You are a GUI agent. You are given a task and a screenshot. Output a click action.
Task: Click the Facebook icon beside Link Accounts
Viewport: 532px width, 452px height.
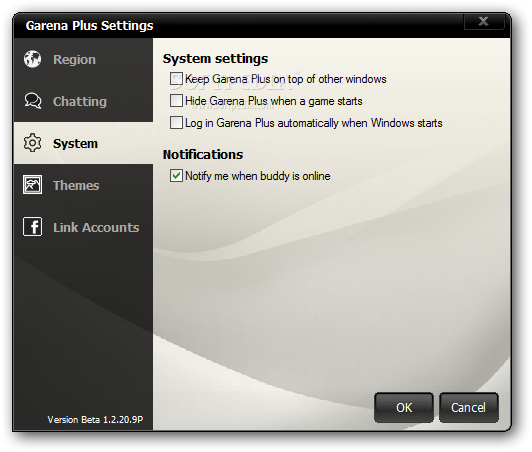[33, 227]
